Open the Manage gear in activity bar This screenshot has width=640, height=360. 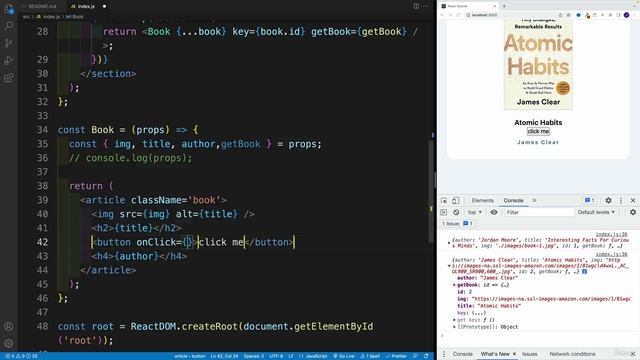tap(9, 343)
